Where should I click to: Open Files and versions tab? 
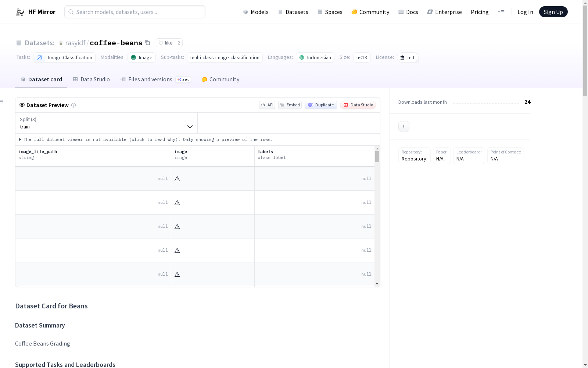pos(155,79)
